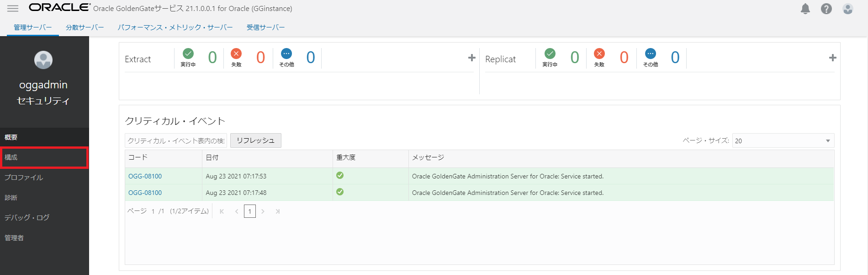
Task: Click the Extract running status icon
Action: point(188,54)
